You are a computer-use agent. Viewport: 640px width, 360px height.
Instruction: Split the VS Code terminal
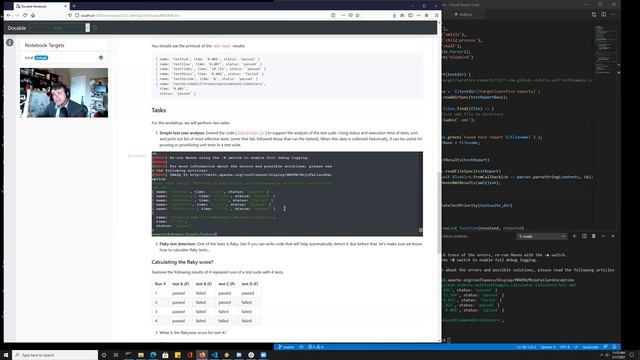[584, 236]
